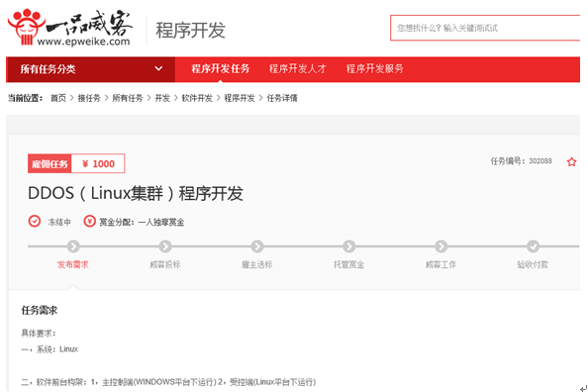The height and width of the screenshot is (392, 588).
Task: Click the 威客投标 step arrow icon
Action: pyautogui.click(x=165, y=246)
